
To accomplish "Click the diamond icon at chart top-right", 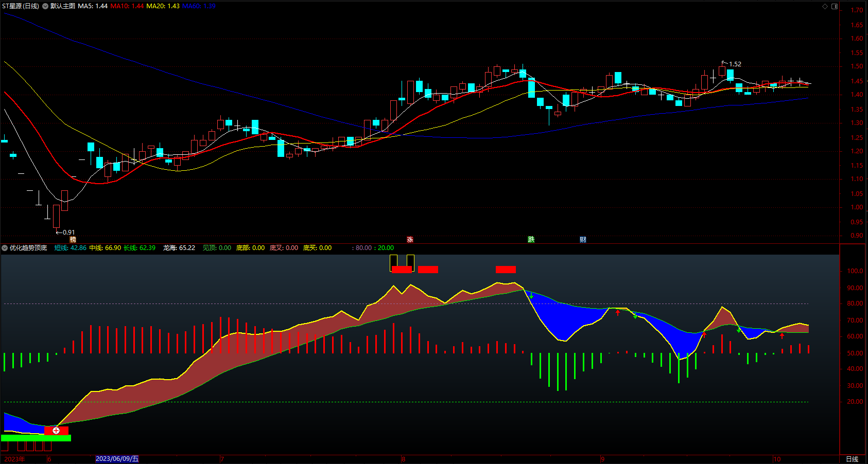I will click(x=825, y=6).
